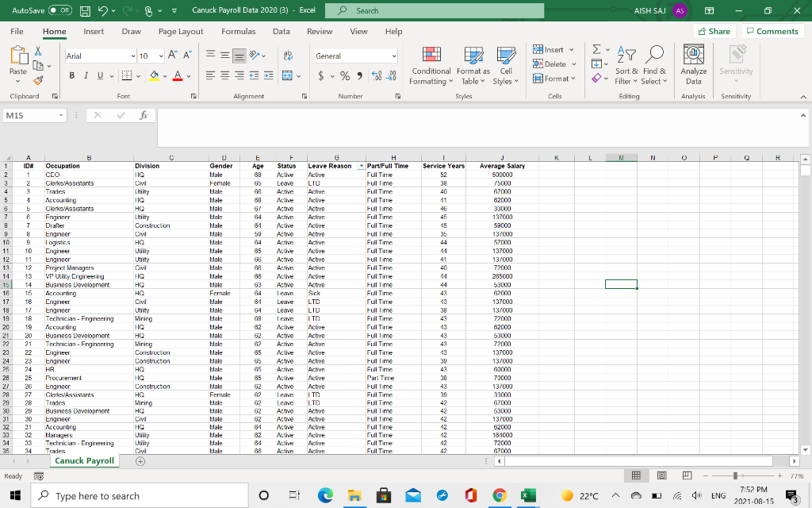This screenshot has height=508, width=812.
Task: Toggle Bold formatting
Action: pos(71,76)
